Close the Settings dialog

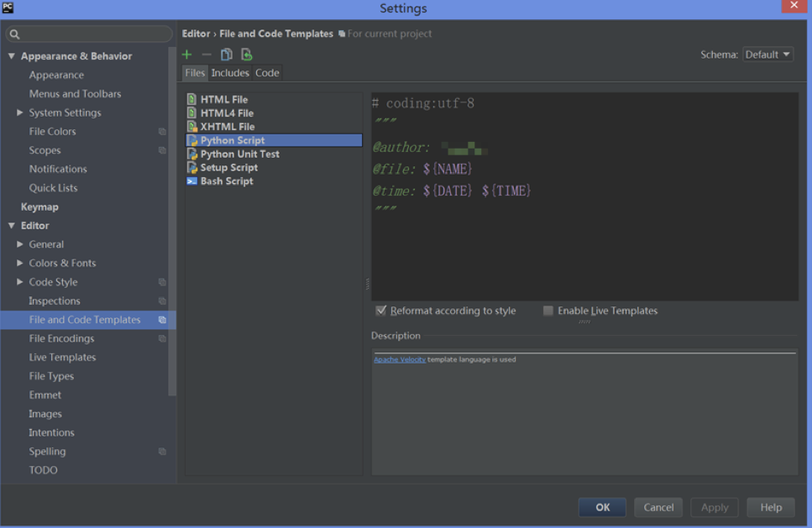click(794, 6)
